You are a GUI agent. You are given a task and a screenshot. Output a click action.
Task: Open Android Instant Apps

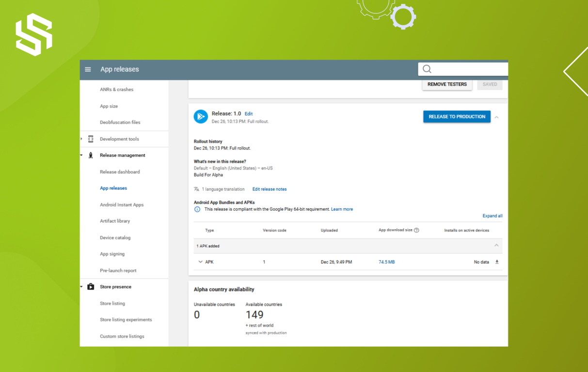(x=122, y=205)
